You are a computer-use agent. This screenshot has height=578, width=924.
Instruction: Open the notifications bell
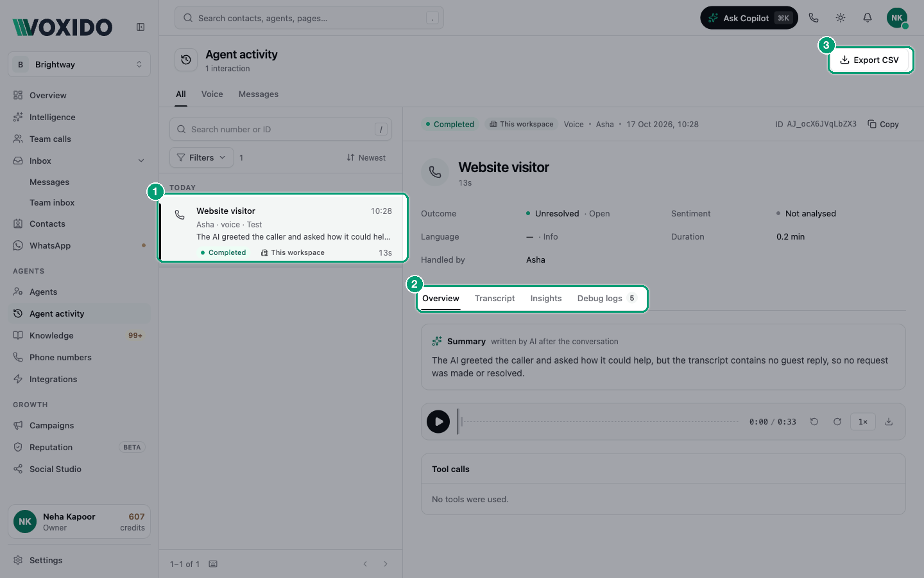868,18
